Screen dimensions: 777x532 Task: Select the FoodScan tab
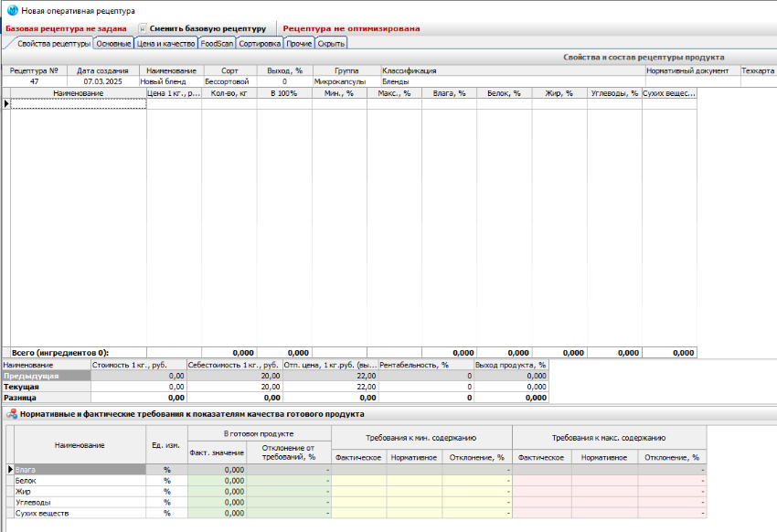click(x=217, y=43)
